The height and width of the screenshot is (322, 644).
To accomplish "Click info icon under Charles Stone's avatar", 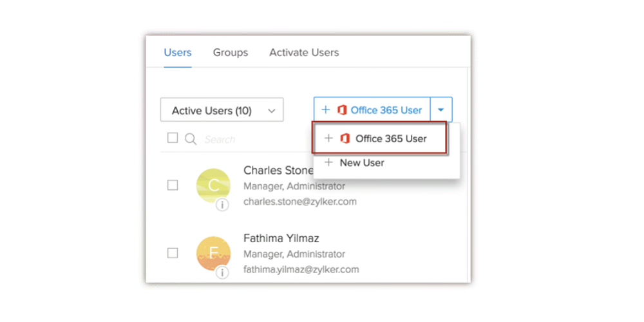I will pyautogui.click(x=222, y=205).
